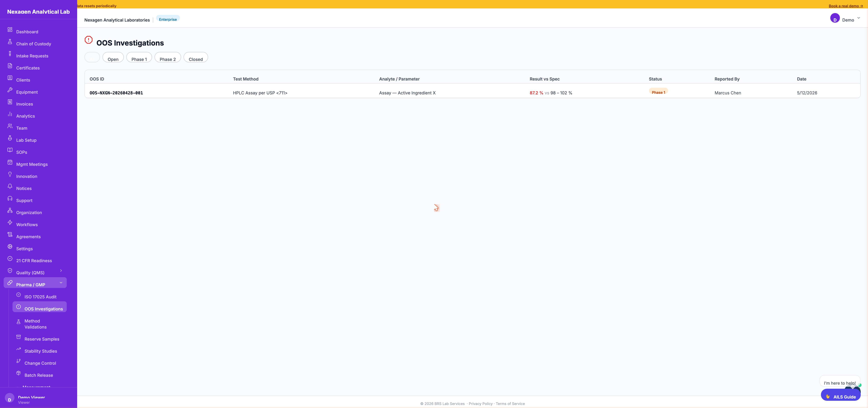The image size is (868, 408).
Task: Click the Demo Viewer profile avatar
Action: click(9, 398)
